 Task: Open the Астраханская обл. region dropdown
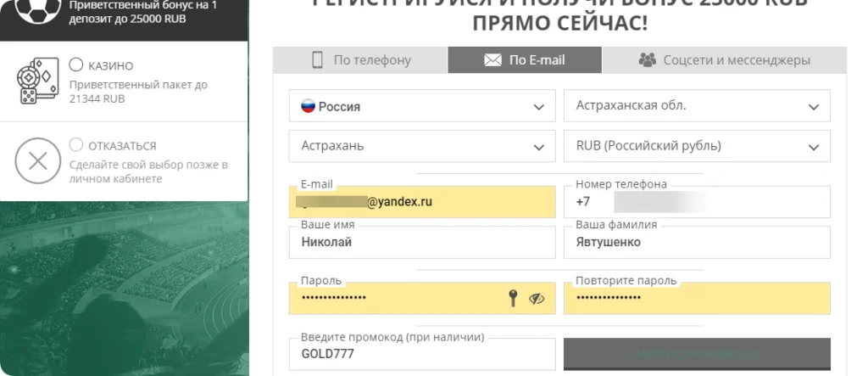click(x=697, y=106)
